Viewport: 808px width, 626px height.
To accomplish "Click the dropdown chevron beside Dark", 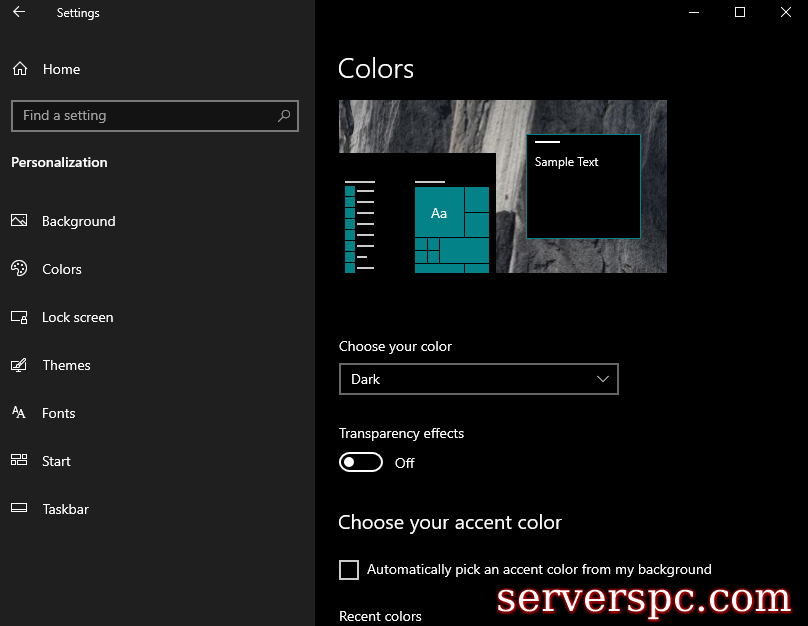I will tap(602, 379).
